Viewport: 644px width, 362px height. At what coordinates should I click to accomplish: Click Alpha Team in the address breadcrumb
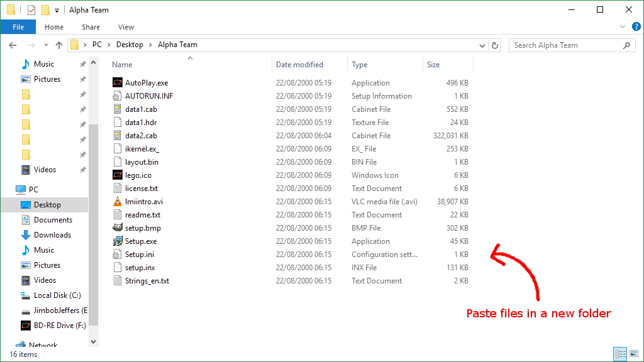[x=177, y=45]
